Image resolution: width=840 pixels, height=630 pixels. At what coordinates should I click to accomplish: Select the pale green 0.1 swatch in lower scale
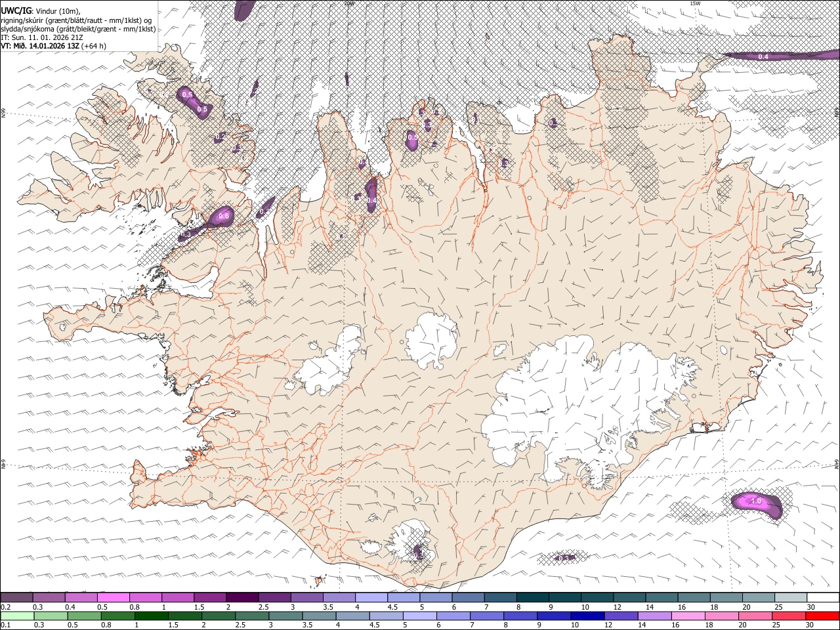tap(17, 616)
